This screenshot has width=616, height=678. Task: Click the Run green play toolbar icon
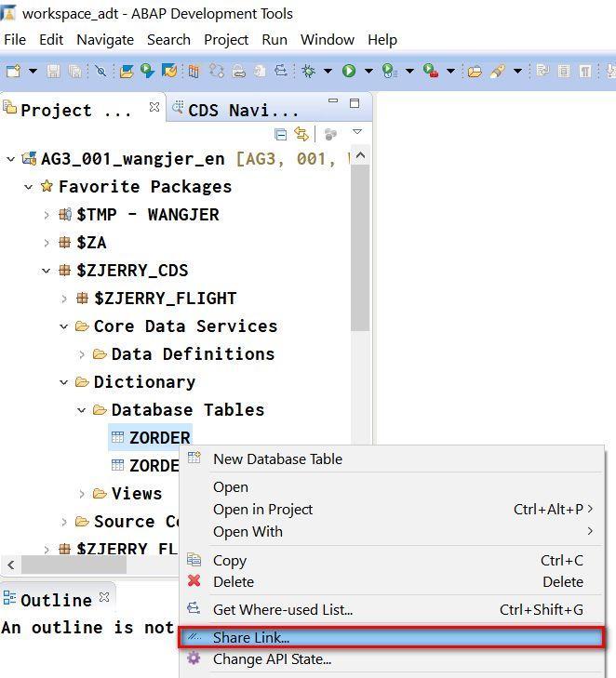(349, 71)
